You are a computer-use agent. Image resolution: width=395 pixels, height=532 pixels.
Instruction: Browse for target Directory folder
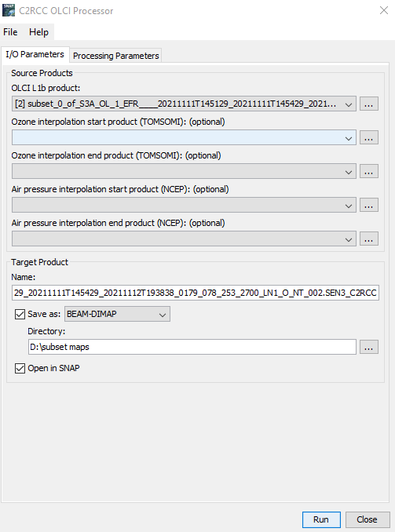(x=369, y=347)
